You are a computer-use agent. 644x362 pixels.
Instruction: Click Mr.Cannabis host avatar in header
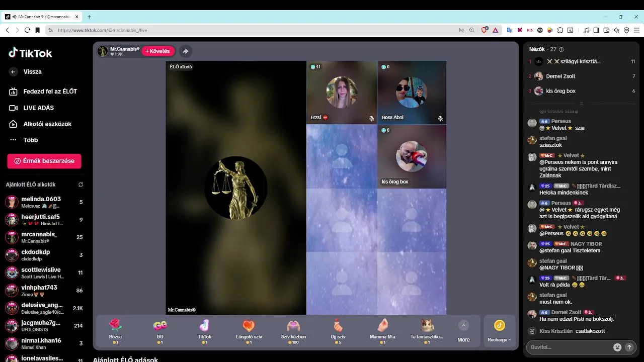click(103, 51)
